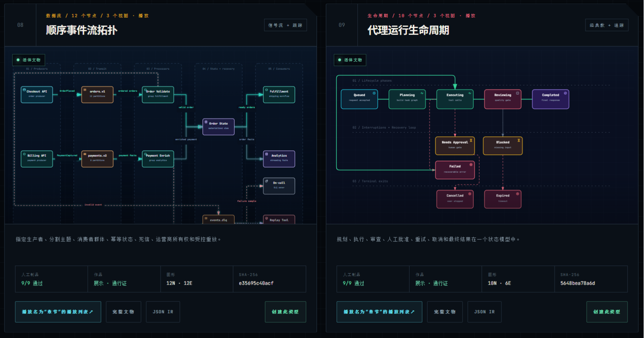The height and width of the screenshot is (338, 644).
Task: Click the card number 09
Action: (x=341, y=25)
